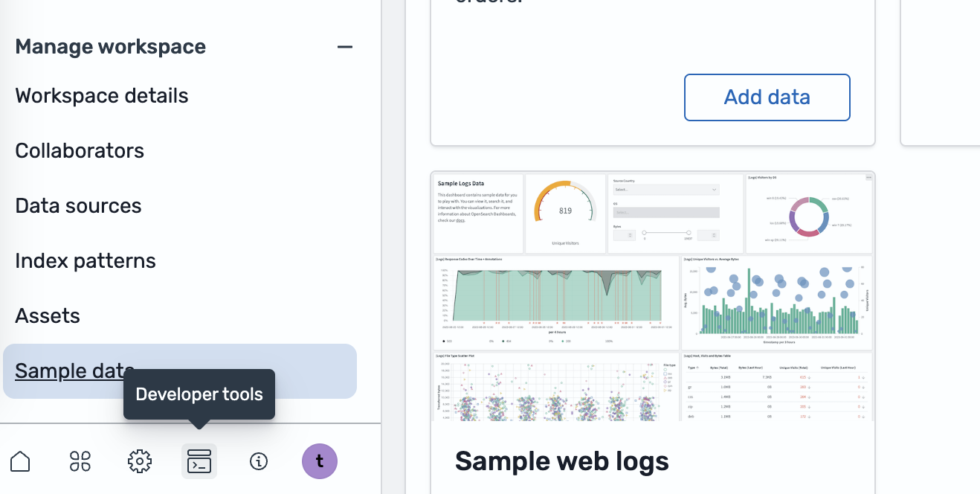
Task: Open the applications directory grid icon
Action: pos(80,461)
